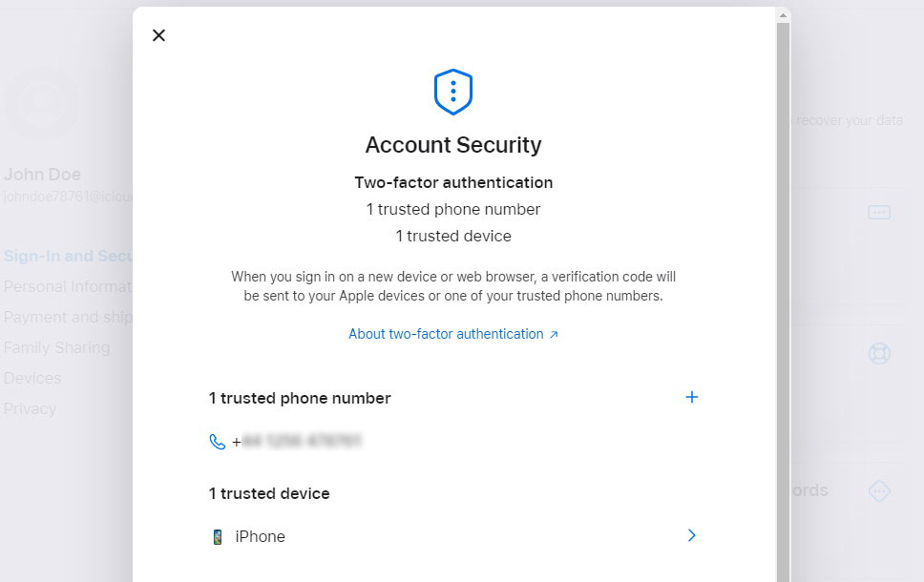Add a trusted phone number with plus icon
Screen dimensions: 924x582
(x=692, y=397)
